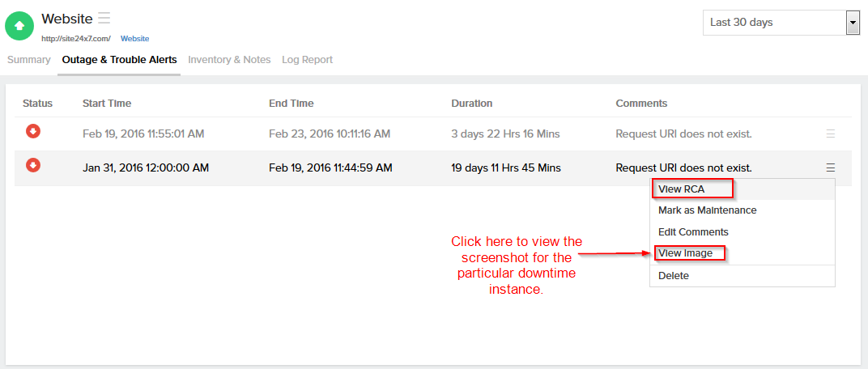
Task: Choose View RCA from context menu
Action: click(681, 189)
